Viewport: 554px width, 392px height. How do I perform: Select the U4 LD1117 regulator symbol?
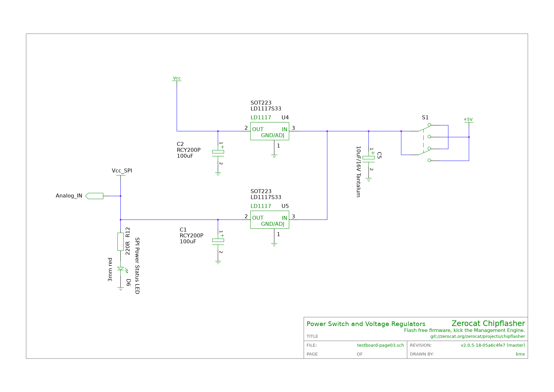click(269, 131)
